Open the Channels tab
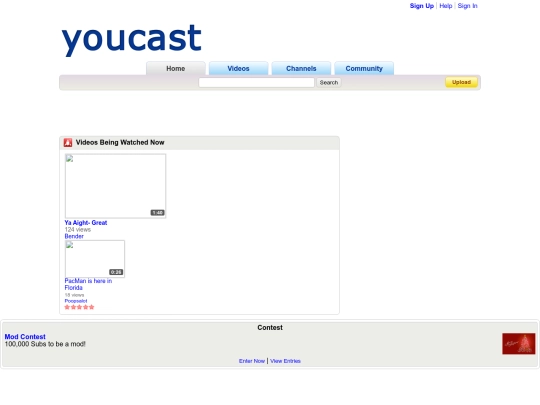This screenshot has width=540, height=405. pyautogui.click(x=301, y=68)
